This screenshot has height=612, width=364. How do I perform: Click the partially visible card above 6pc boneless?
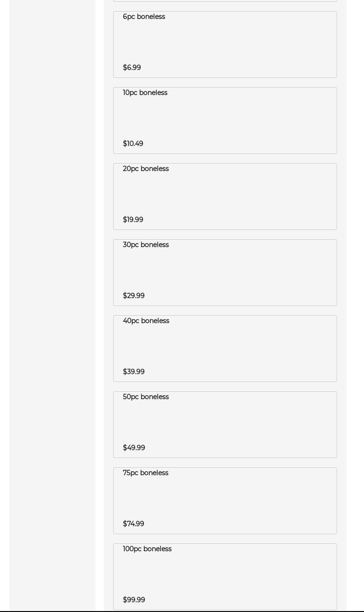click(x=225, y=0)
